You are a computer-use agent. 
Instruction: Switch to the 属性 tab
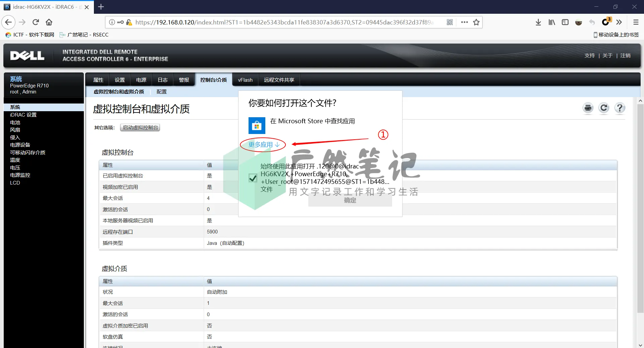[x=98, y=80]
